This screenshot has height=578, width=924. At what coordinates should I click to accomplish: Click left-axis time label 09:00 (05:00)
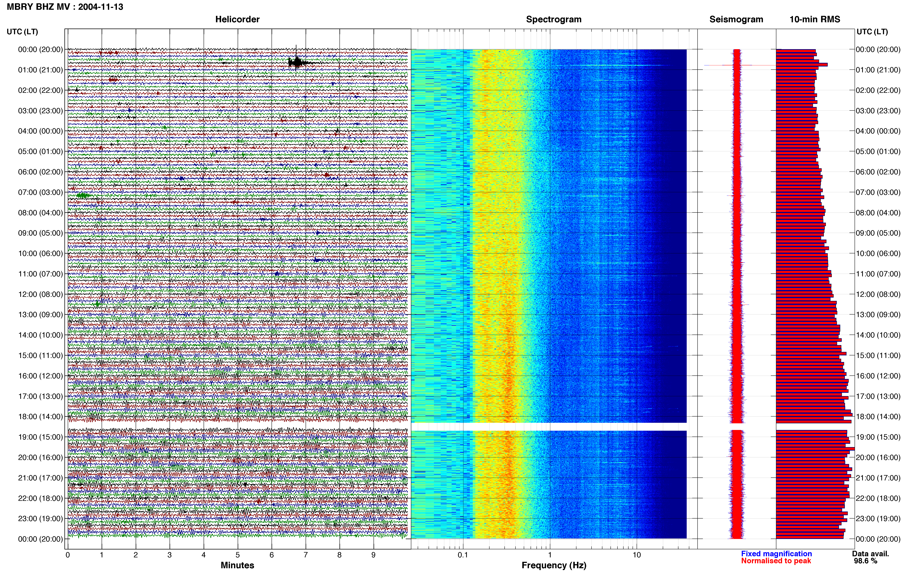pos(40,233)
